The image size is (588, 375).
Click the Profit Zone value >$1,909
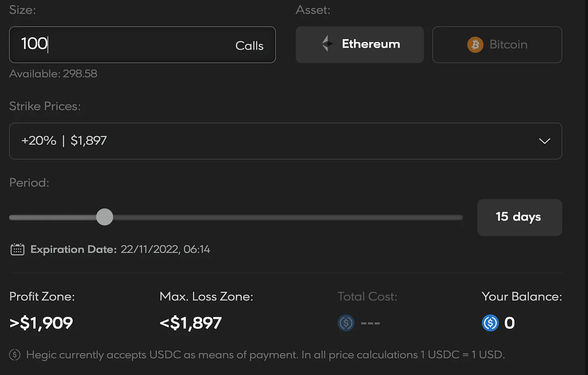pyautogui.click(x=41, y=323)
